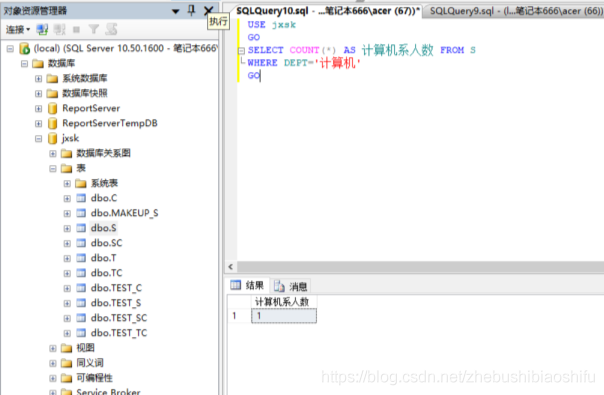Expand the ReportServer database
604x395 pixels.
(x=39, y=108)
